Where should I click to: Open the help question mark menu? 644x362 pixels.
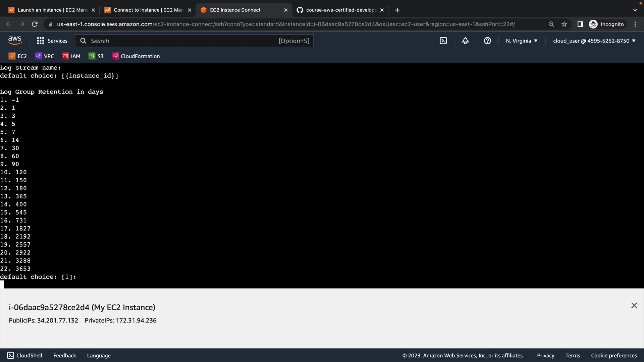coord(487,41)
